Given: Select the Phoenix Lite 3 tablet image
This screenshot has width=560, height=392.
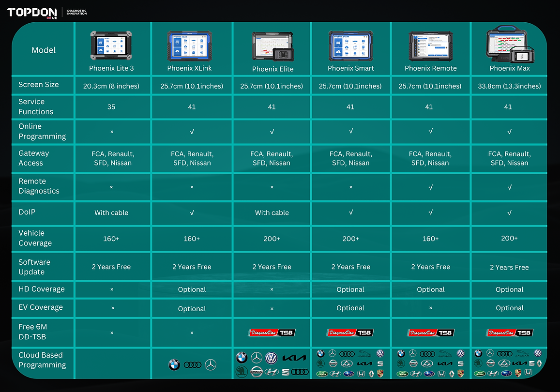Looking at the screenshot, I should coord(111,45).
